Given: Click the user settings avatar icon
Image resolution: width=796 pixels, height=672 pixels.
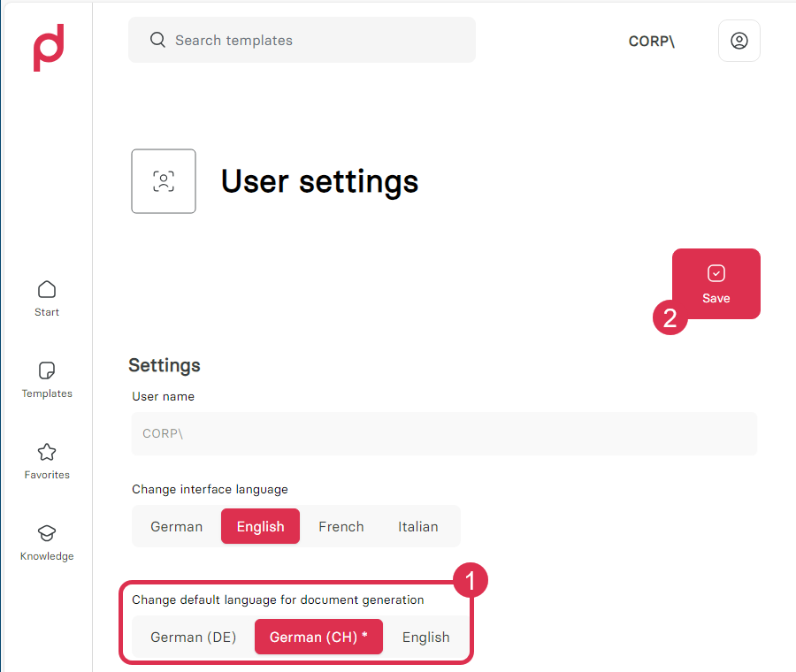Looking at the screenshot, I should 164,181.
